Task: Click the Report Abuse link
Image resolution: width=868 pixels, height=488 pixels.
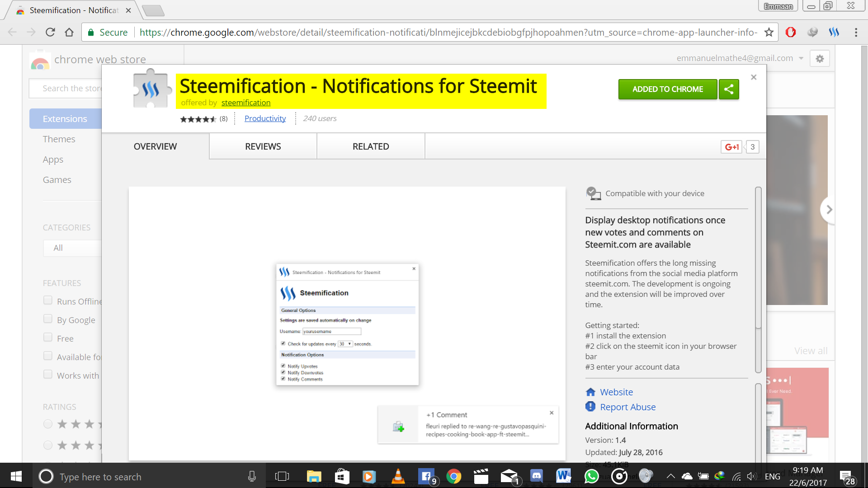Action: [x=627, y=407]
